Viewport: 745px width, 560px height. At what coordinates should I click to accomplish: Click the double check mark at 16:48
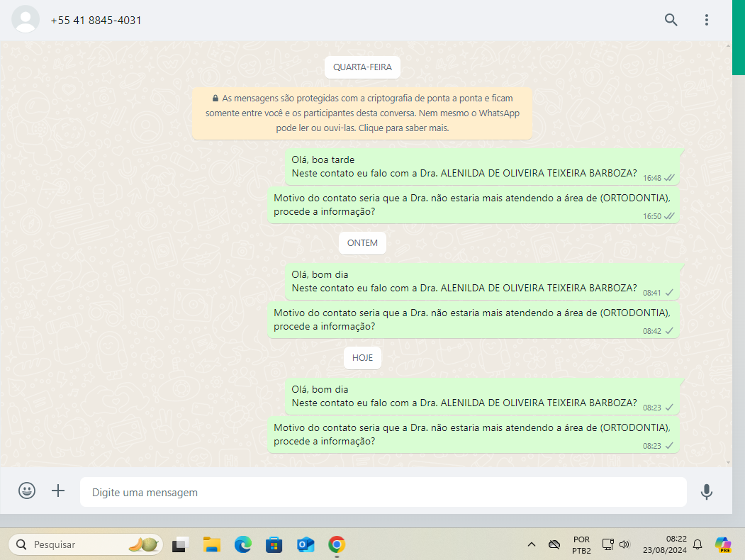[x=669, y=178]
